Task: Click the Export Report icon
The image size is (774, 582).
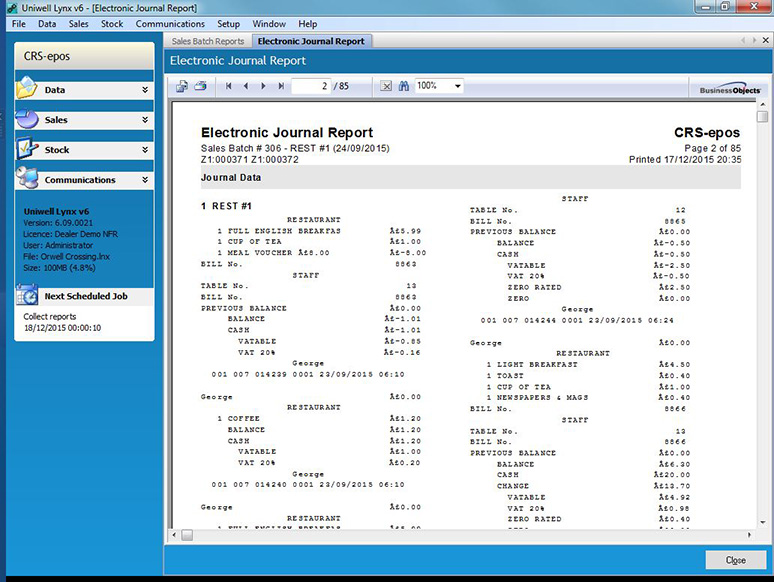Action: [182, 87]
